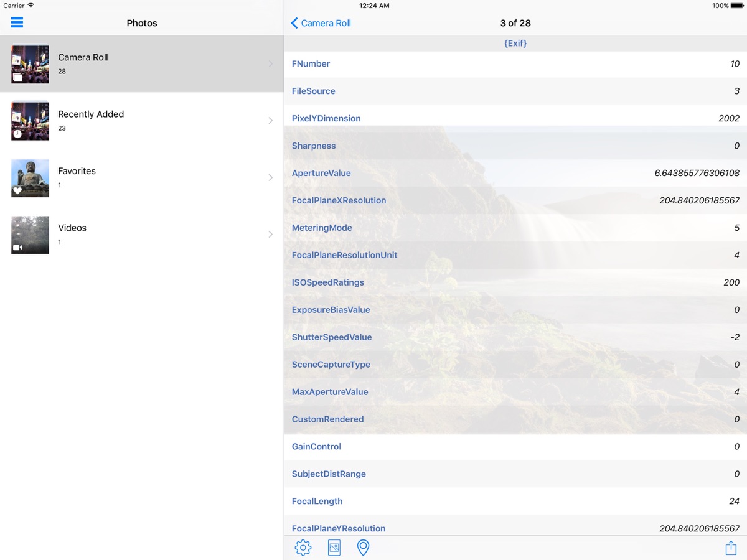Tap the share icon

click(x=731, y=548)
